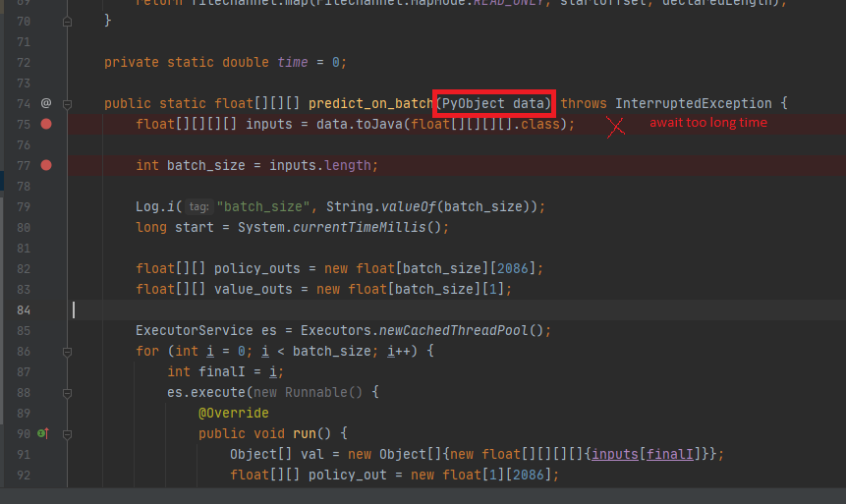Click the policy_outs variable declaration
This screenshot has height=504, width=846.
[x=256, y=269]
